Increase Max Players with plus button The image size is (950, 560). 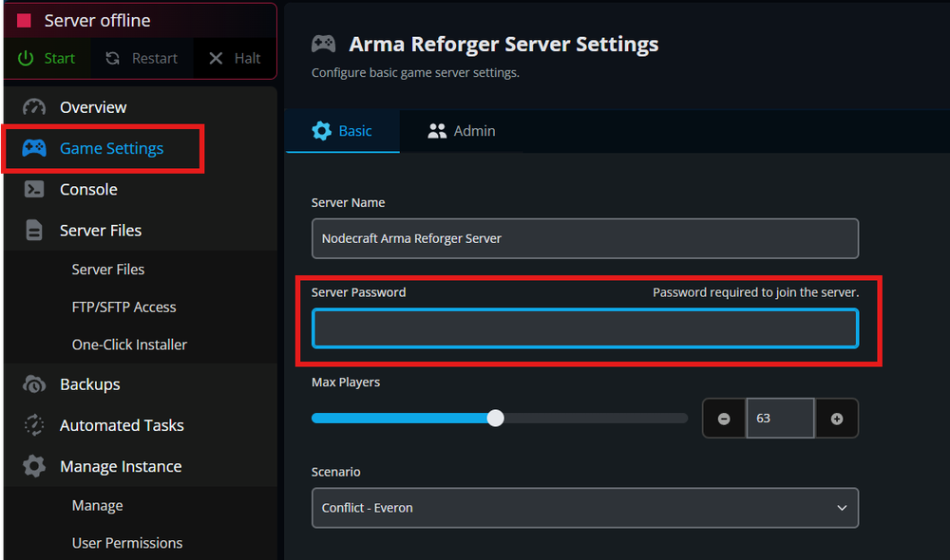[x=837, y=419]
